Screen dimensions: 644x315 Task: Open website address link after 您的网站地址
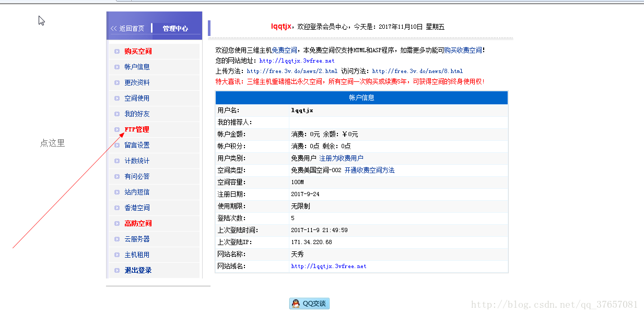click(x=297, y=60)
